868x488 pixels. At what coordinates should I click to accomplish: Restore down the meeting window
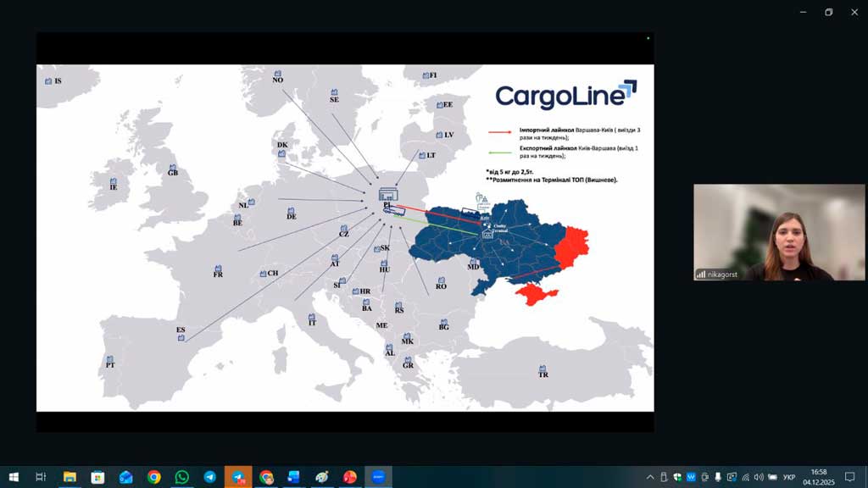coord(828,12)
